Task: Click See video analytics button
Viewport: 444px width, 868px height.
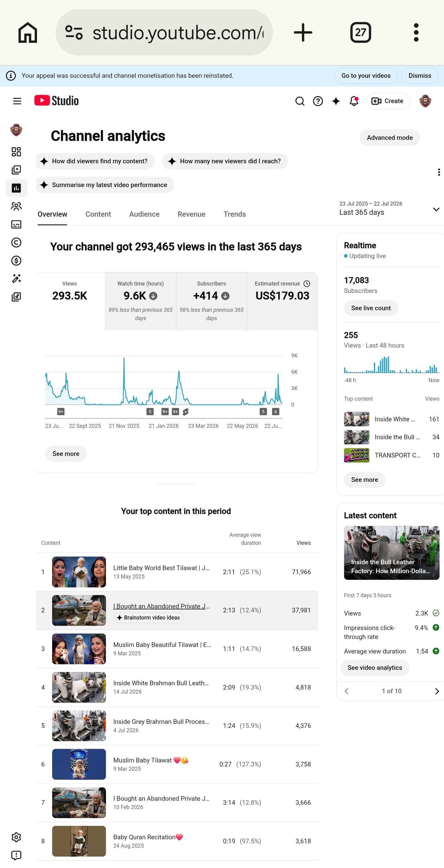Action: tap(375, 668)
